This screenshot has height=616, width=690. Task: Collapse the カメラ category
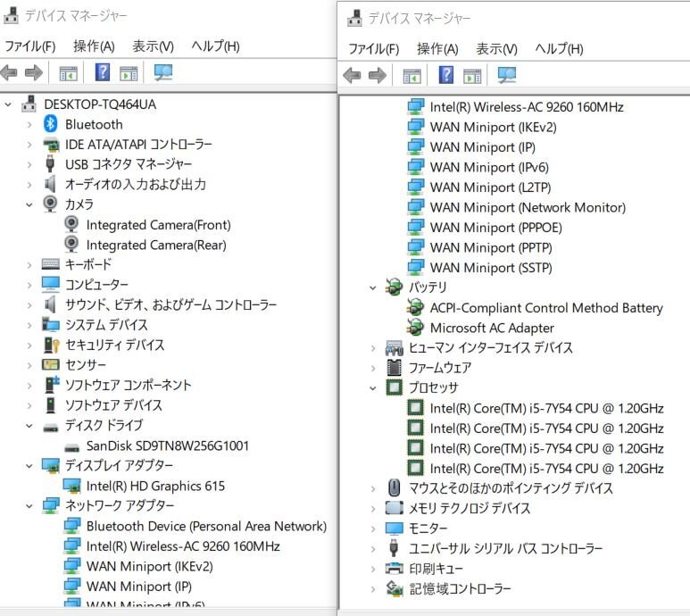coord(29,204)
